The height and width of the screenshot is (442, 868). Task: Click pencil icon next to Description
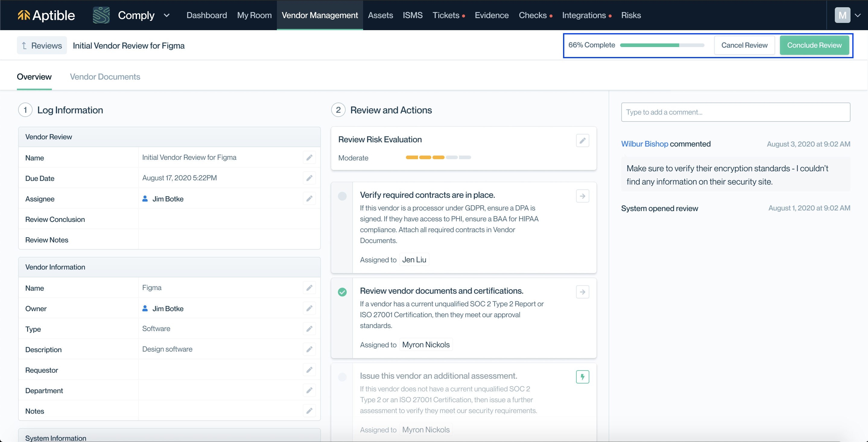(x=309, y=349)
